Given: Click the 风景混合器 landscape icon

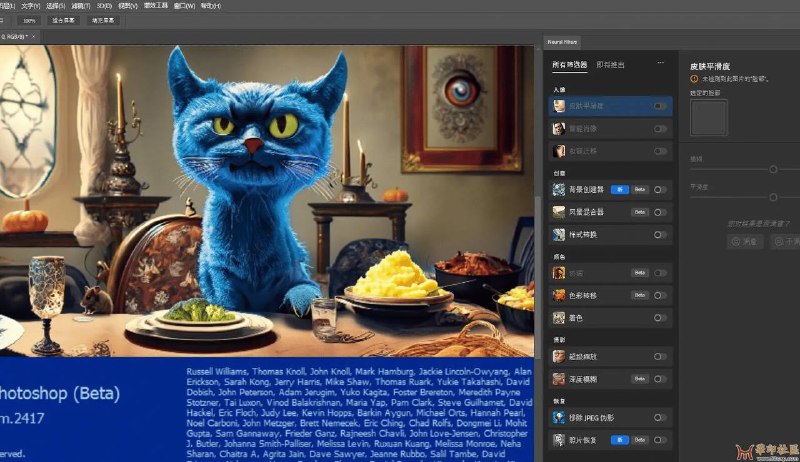Looking at the screenshot, I should click(559, 212).
